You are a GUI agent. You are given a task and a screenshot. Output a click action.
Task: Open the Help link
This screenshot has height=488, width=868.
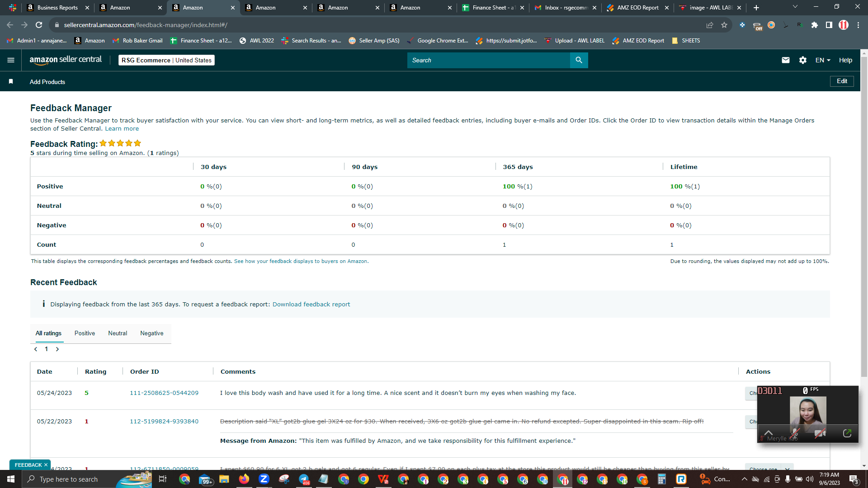pos(845,60)
